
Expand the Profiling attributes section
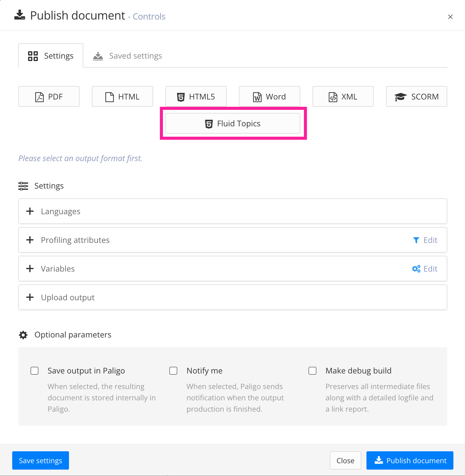coord(30,240)
